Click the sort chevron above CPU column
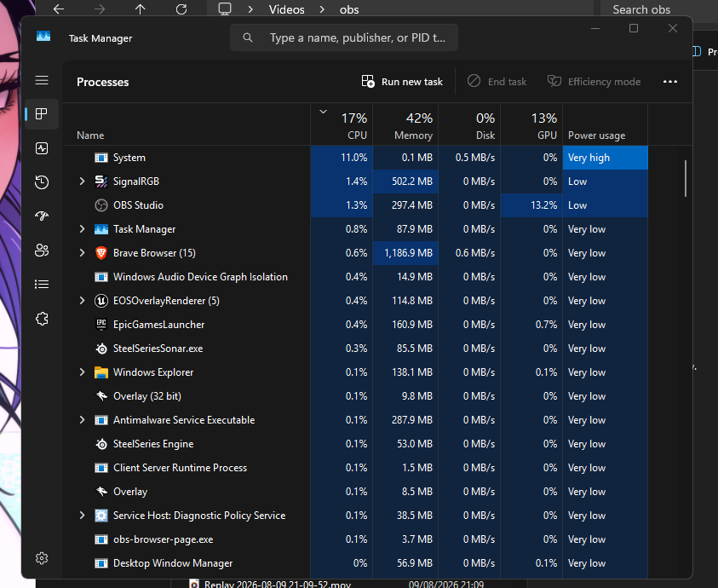The height and width of the screenshot is (588, 718). coord(324,112)
